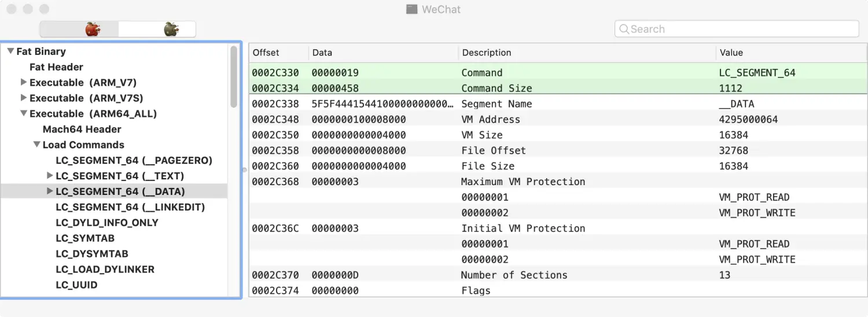Select the Fat Header tree item

[56, 67]
